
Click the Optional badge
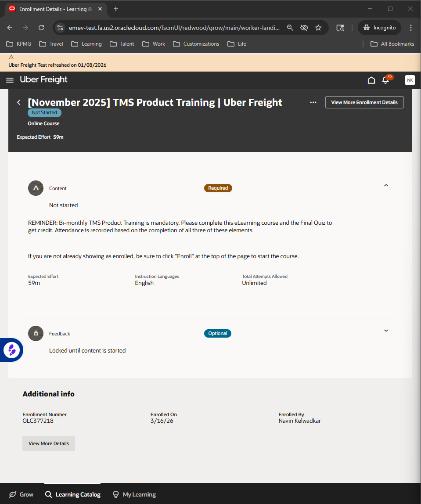[218, 333]
